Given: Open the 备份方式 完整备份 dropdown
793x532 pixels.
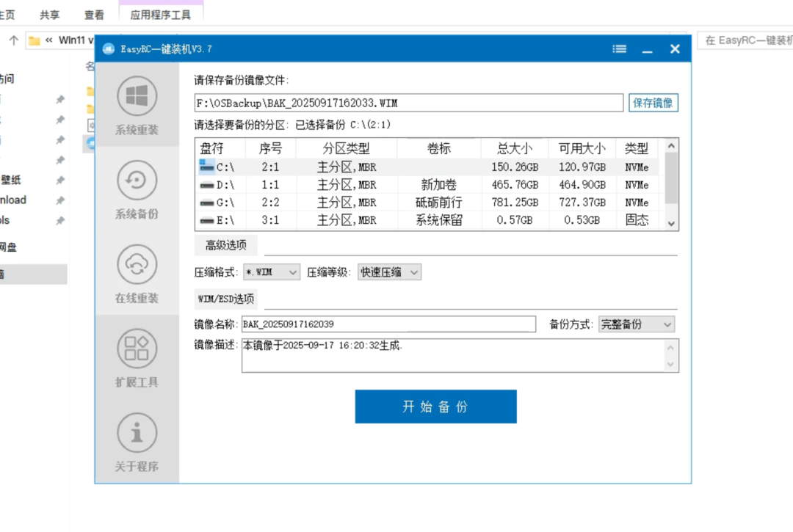Looking at the screenshot, I should [x=636, y=324].
